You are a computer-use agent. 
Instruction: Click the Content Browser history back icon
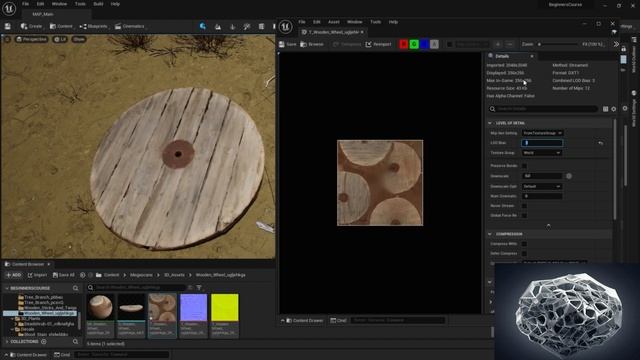coord(82,275)
